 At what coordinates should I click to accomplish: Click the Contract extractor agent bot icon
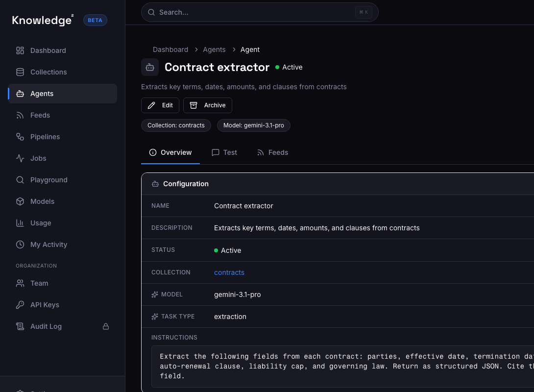point(150,67)
